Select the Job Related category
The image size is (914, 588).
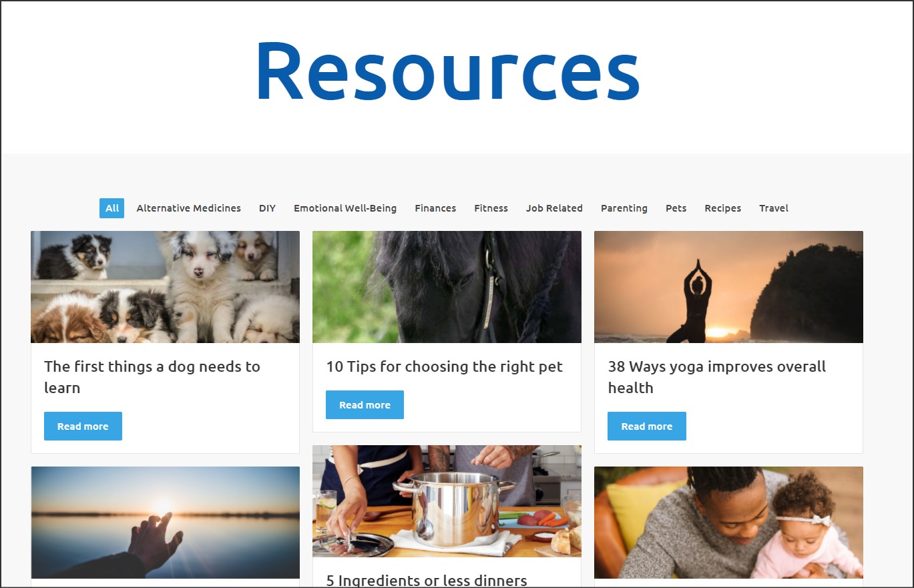coord(554,208)
